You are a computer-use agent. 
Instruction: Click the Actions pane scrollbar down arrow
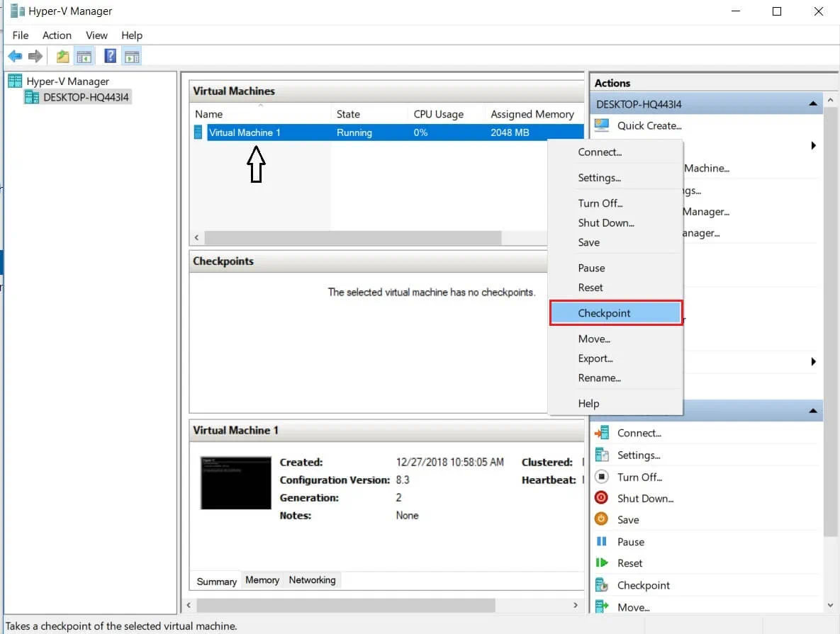click(831, 605)
